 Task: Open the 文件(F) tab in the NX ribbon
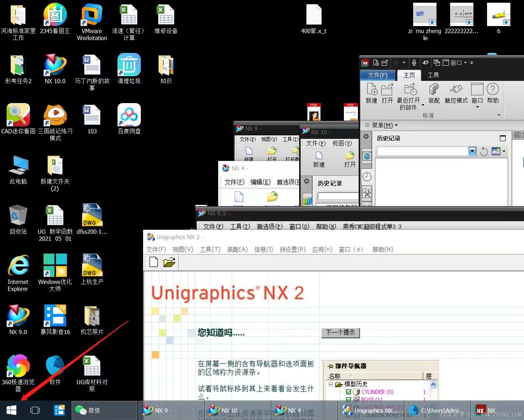coord(378,75)
